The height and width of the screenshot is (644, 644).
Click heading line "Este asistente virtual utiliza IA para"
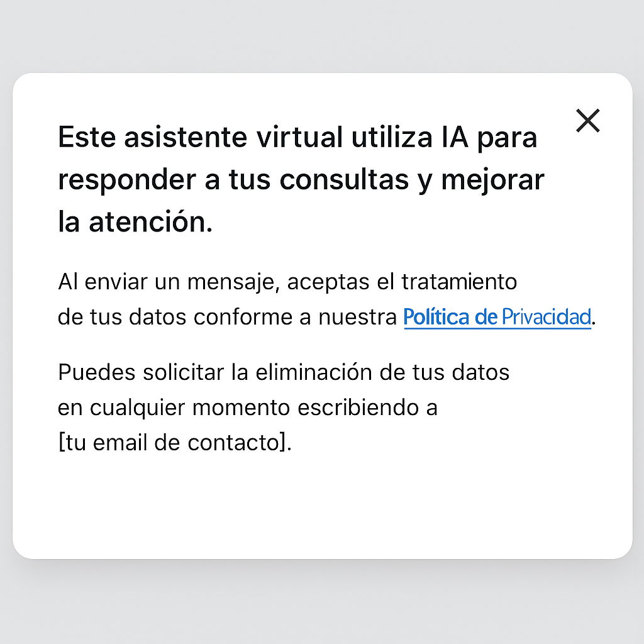pos(297,137)
